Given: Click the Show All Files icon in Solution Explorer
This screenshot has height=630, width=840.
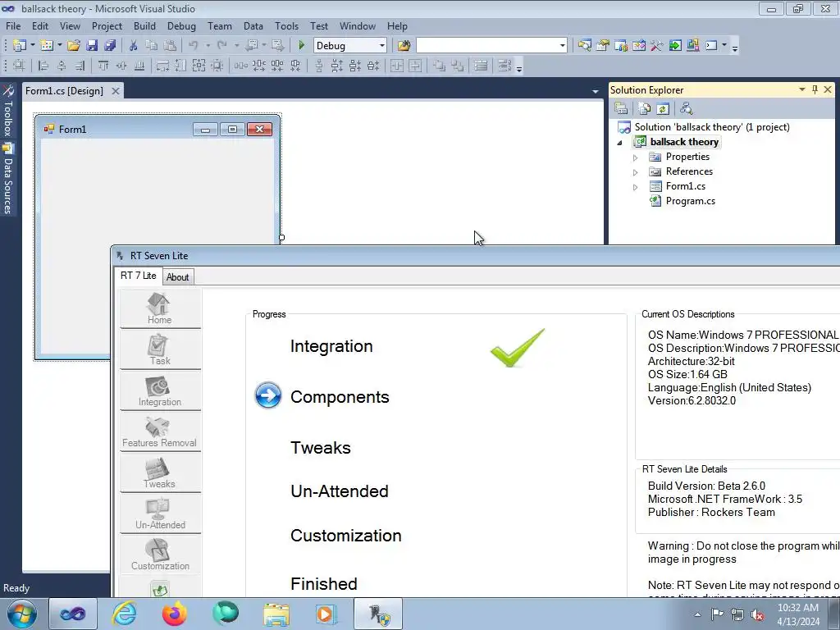Looking at the screenshot, I should (645, 109).
